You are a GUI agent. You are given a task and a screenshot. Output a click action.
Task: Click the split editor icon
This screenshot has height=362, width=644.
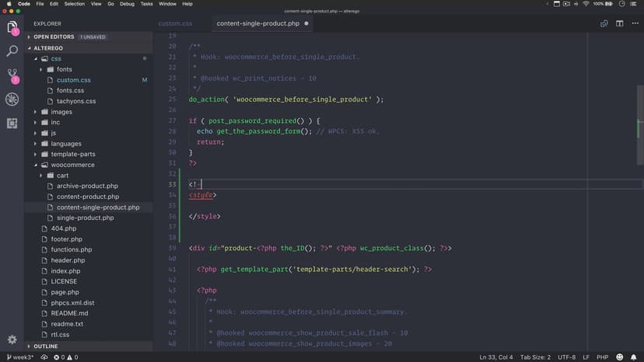coord(620,23)
